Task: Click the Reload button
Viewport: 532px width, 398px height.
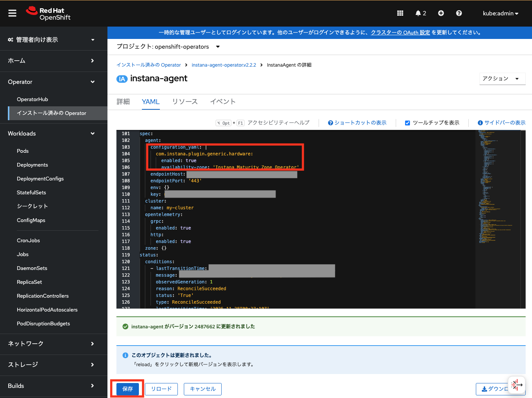Action: tap(161, 389)
